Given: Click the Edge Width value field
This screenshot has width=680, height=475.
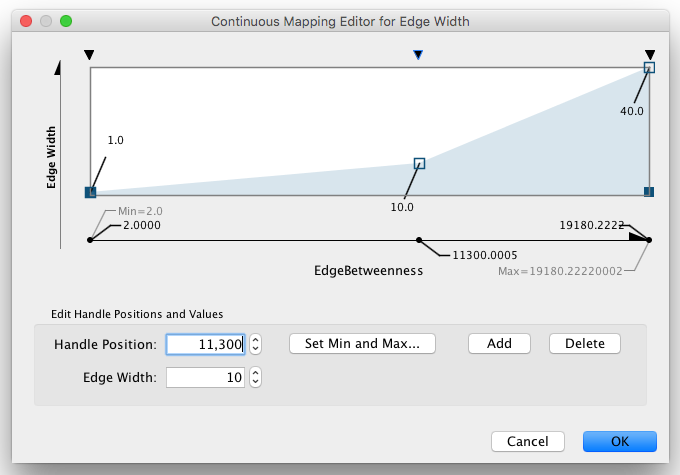Looking at the screenshot, I should tap(205, 378).
